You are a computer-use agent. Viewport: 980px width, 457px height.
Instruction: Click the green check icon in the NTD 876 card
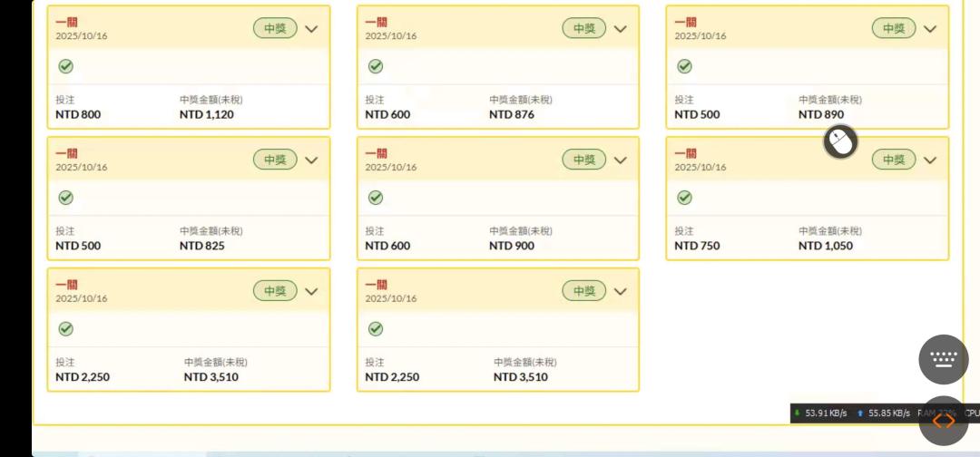375,66
